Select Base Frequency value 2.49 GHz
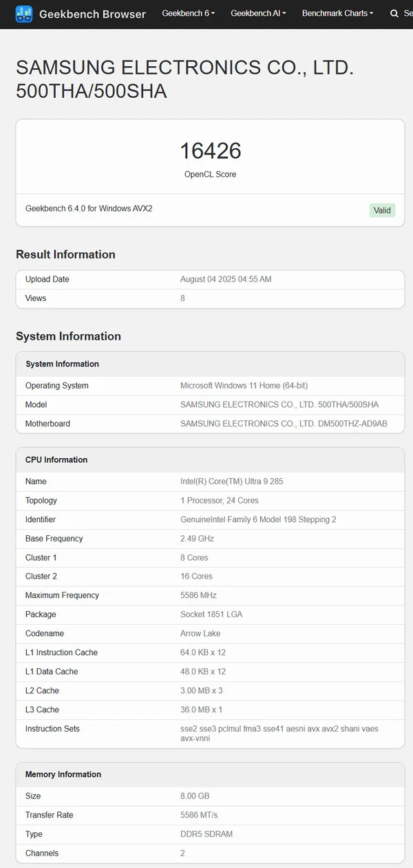 (x=197, y=539)
